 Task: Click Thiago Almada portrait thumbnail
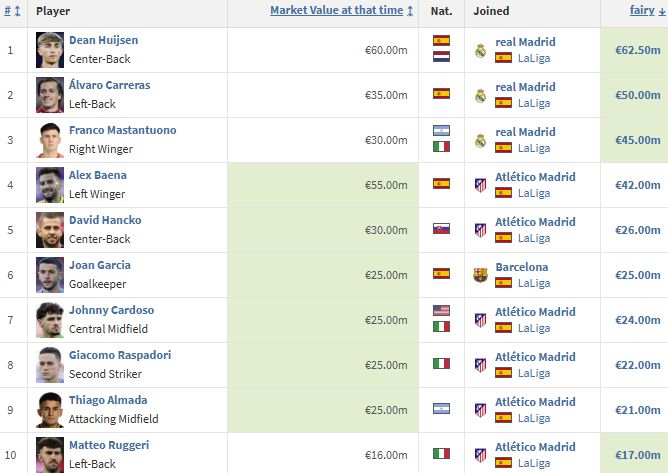(50, 410)
